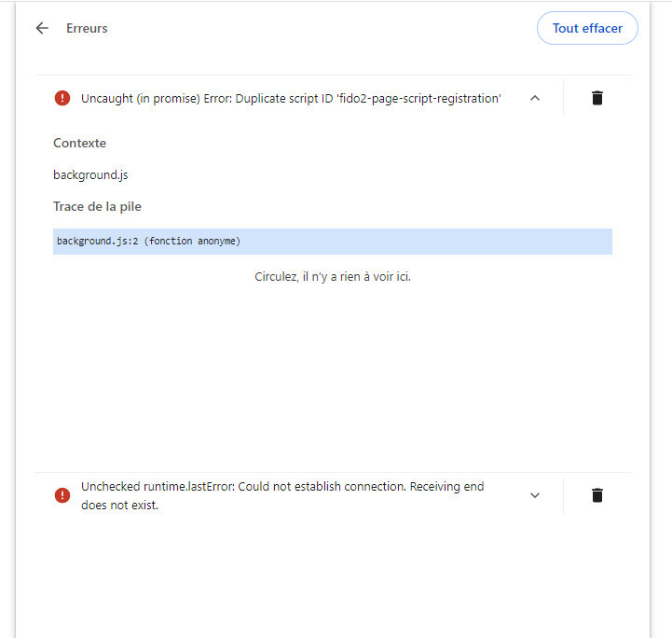This screenshot has height=638, width=672.
Task: Go back using the left arrow
Action: 42,28
